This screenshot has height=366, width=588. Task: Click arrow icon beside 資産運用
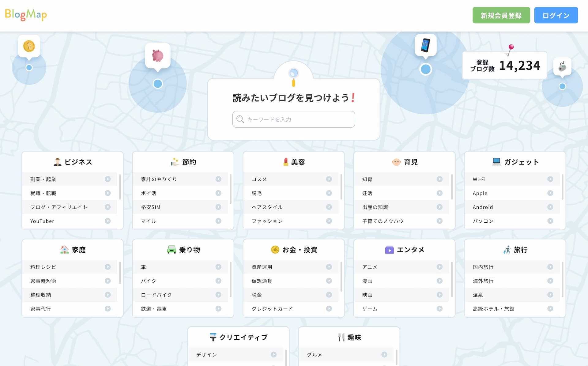[x=329, y=267]
